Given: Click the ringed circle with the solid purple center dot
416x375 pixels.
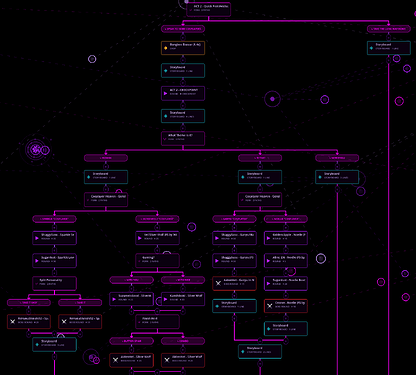Looking at the screenshot, I should (x=272, y=99).
